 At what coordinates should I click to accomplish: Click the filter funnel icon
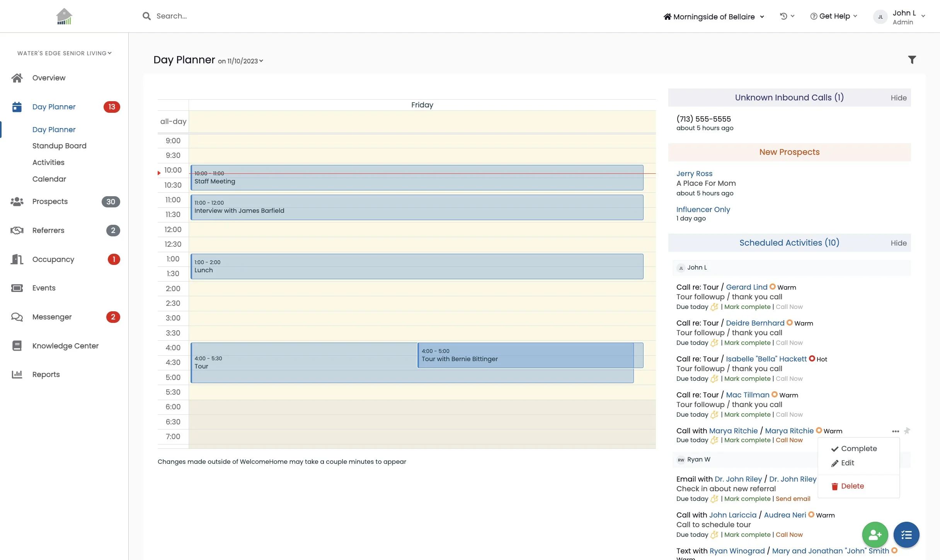[x=912, y=59]
